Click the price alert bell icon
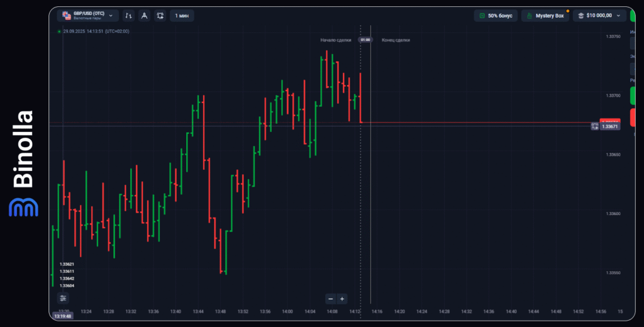644x327 pixels. (x=160, y=16)
